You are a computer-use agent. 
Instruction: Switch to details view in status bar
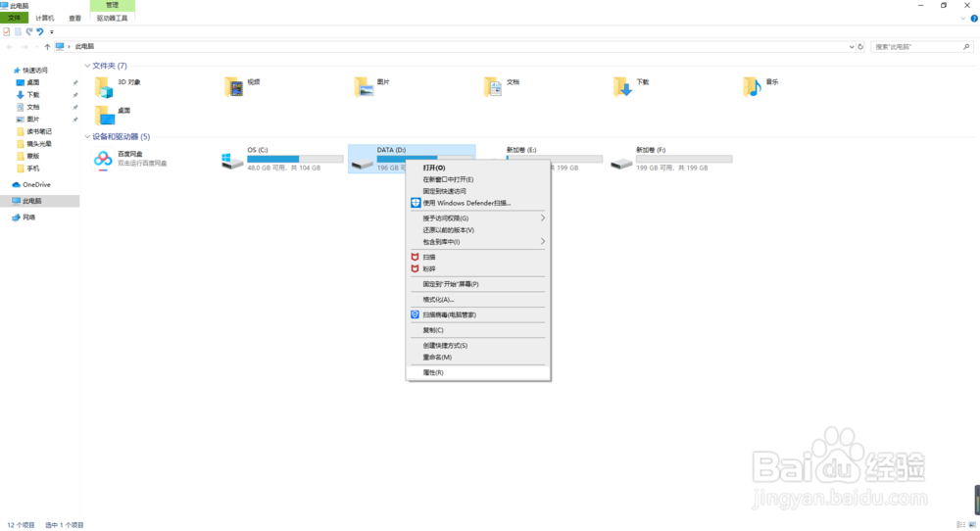tap(960, 525)
